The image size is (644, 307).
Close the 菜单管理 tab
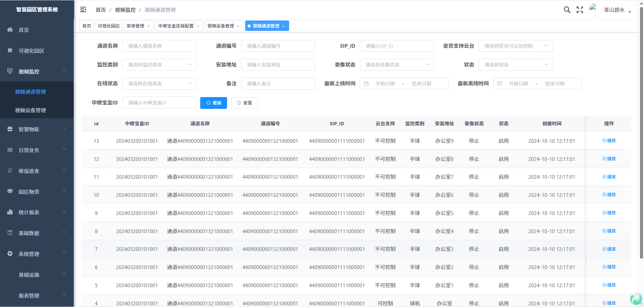coord(149,26)
